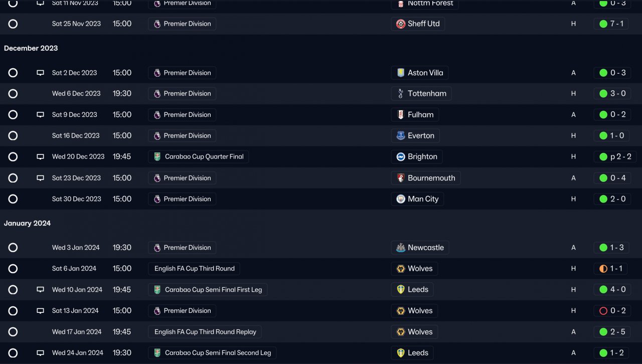Click Carabao Cup logo on Quarter Final row
This screenshot has width=642, height=364.
[157, 157]
